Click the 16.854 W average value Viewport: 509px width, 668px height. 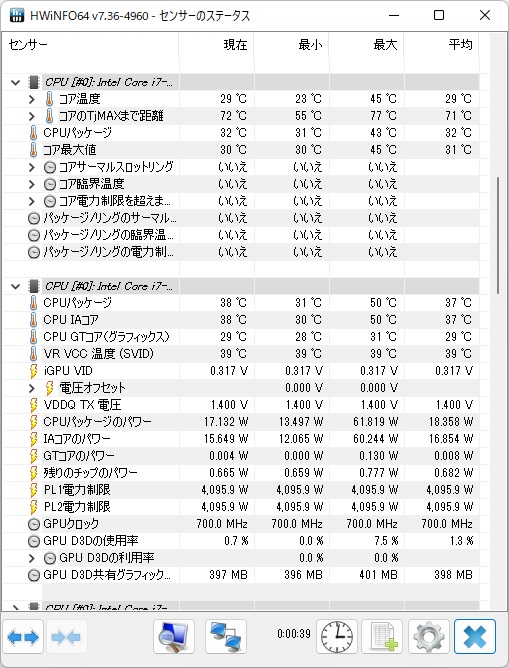[x=451, y=439]
